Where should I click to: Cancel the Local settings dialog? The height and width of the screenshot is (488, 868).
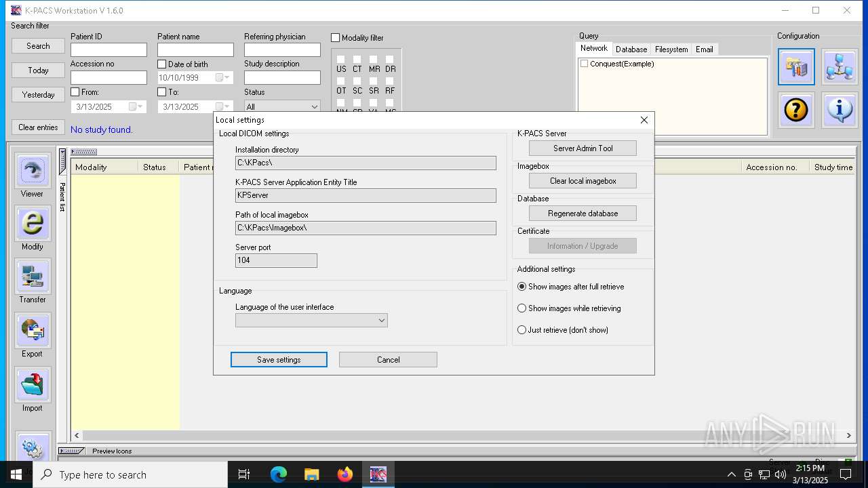pos(388,360)
